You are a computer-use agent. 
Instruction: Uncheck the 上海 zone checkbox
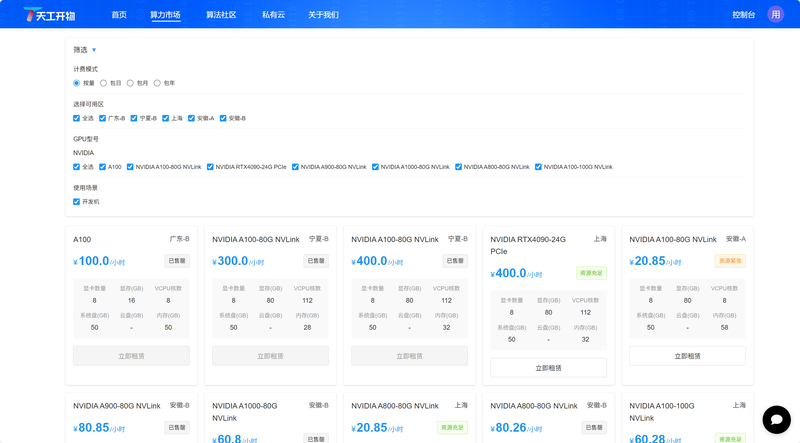coord(165,118)
